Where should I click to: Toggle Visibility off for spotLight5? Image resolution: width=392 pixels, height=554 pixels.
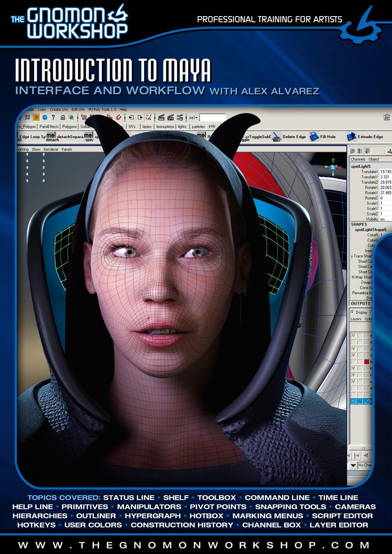[382, 219]
